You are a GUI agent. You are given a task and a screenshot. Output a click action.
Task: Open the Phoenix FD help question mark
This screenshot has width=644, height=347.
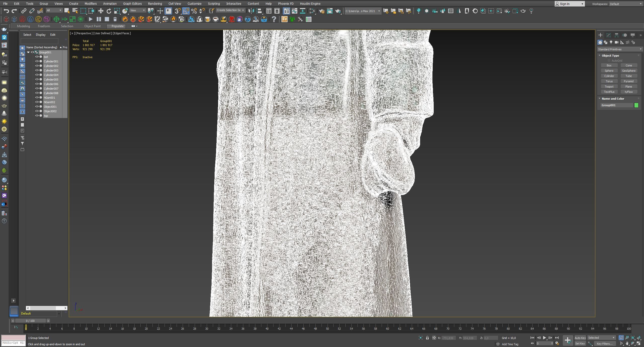pyautogui.click(x=274, y=19)
